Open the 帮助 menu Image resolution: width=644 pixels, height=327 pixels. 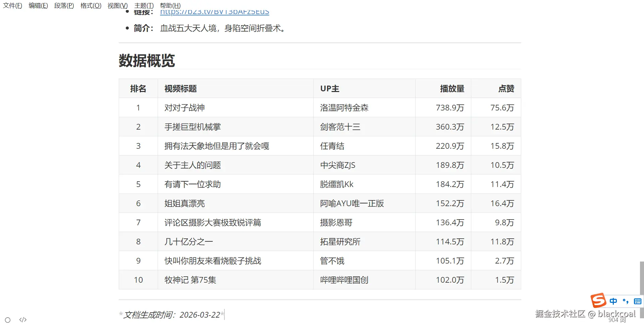click(170, 5)
